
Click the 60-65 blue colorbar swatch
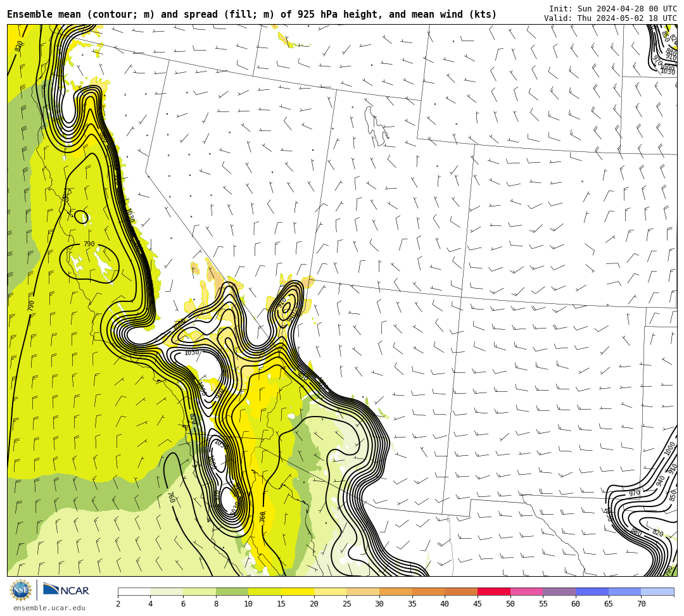592,591
